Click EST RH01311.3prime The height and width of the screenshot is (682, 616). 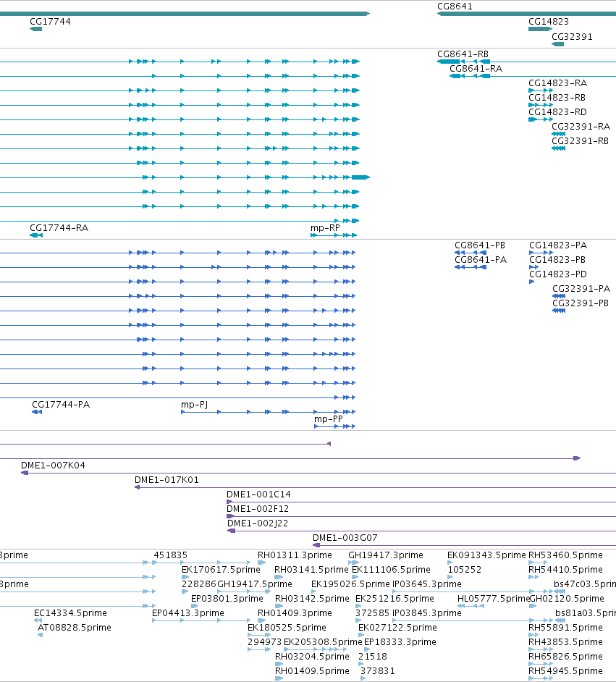click(x=295, y=555)
